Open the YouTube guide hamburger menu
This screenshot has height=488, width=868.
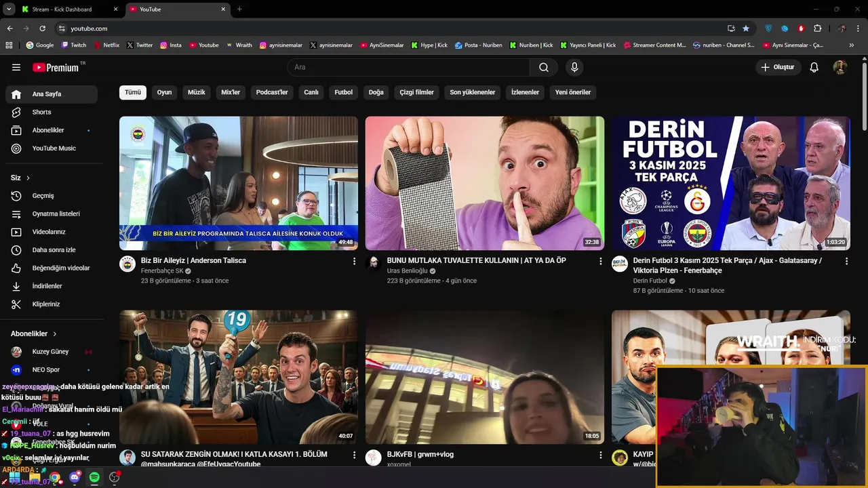16,67
